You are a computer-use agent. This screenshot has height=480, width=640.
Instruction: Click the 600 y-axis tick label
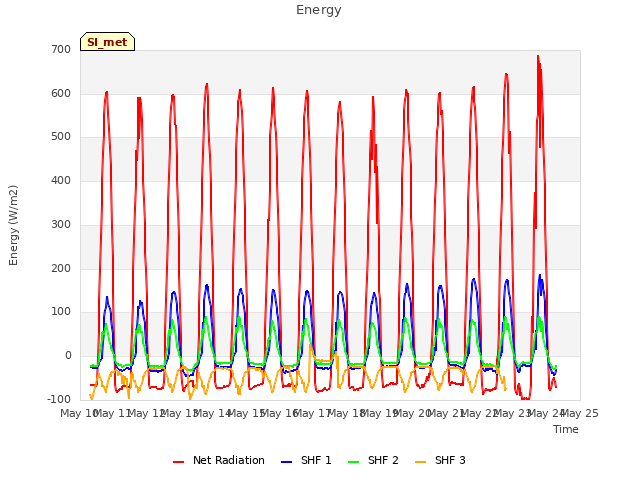(x=61, y=93)
